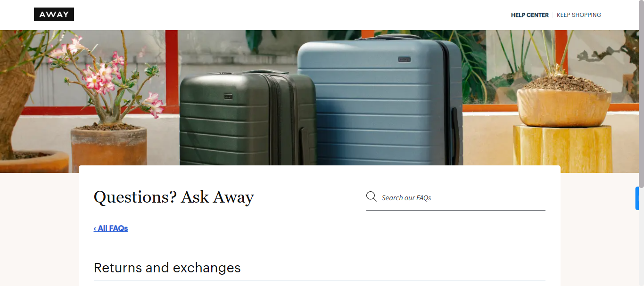
Task: Select the Returns and exchanges heading
Action: pos(167,268)
